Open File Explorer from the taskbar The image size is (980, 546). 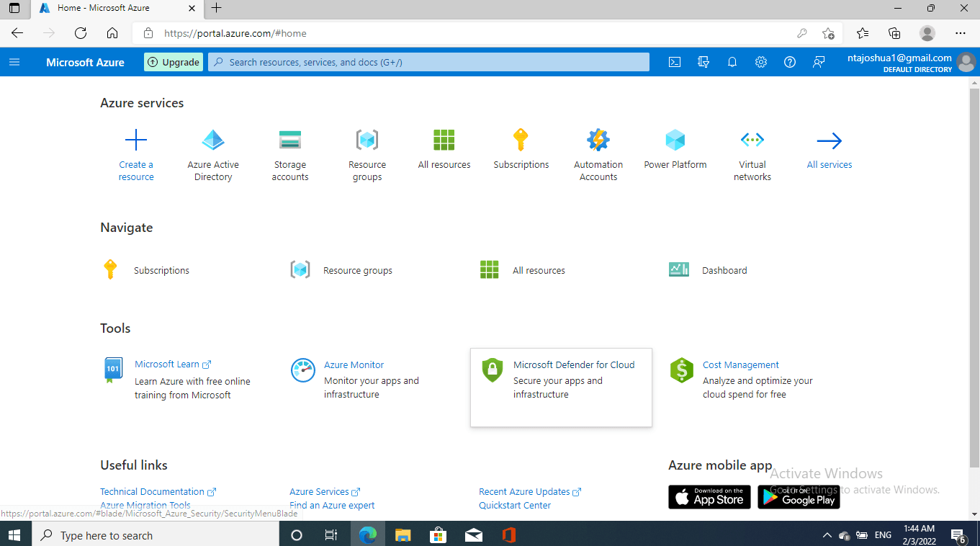[x=403, y=535]
